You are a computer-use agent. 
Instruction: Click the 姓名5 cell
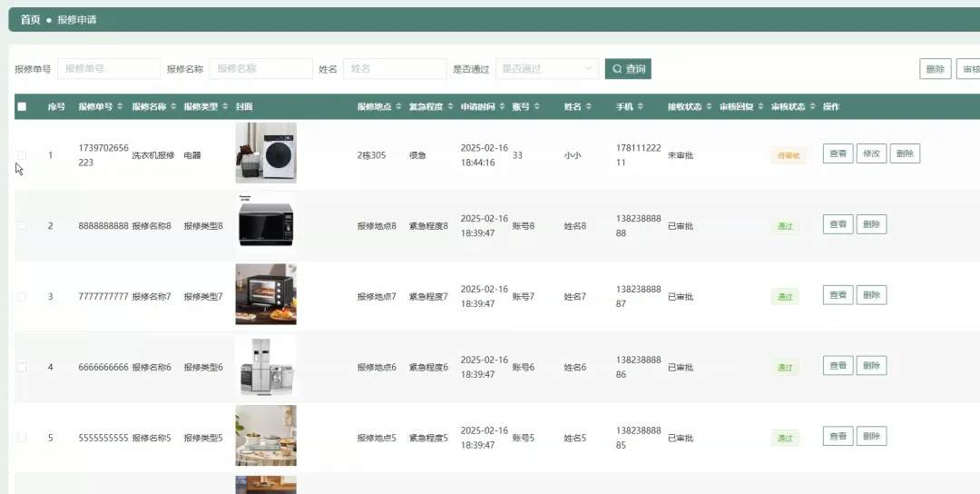tap(575, 438)
